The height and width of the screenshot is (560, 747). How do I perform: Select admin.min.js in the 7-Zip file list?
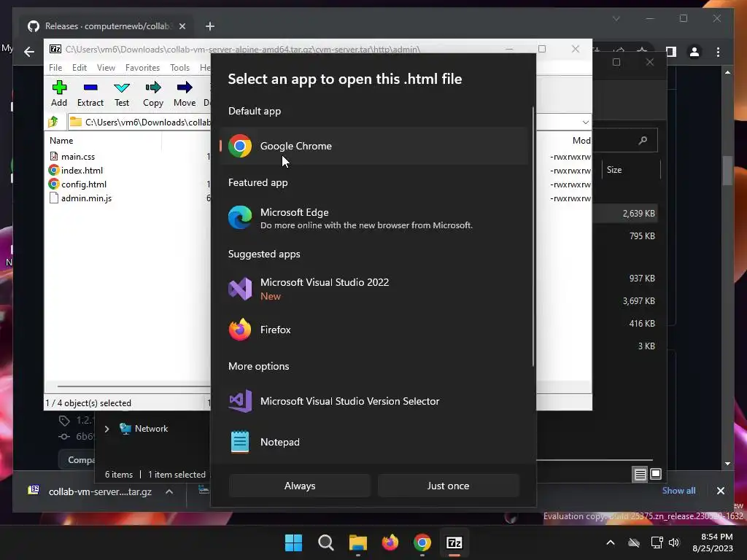86,198
